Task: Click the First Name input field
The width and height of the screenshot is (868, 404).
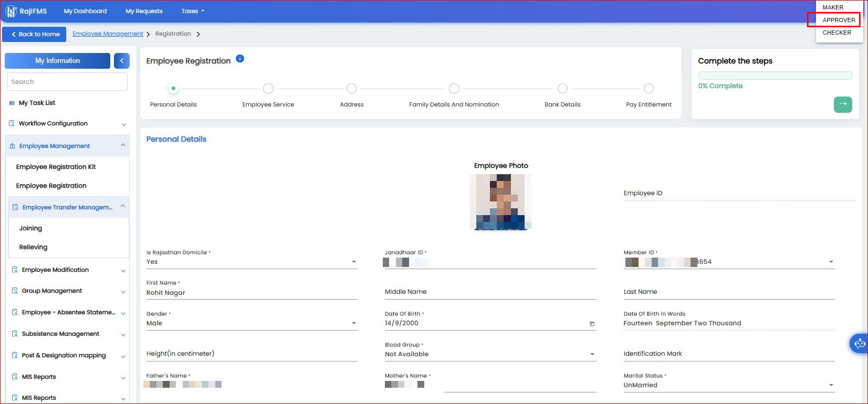Action: pos(252,293)
